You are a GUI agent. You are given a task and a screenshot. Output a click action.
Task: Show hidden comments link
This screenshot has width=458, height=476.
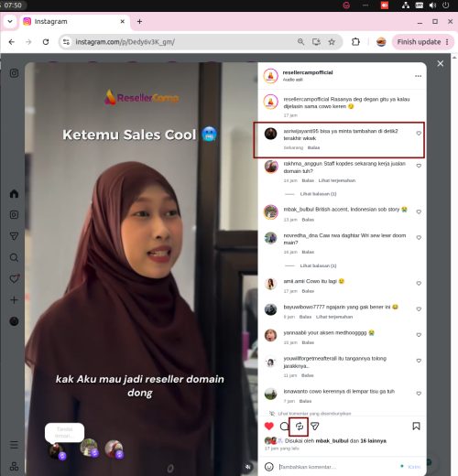314,414
